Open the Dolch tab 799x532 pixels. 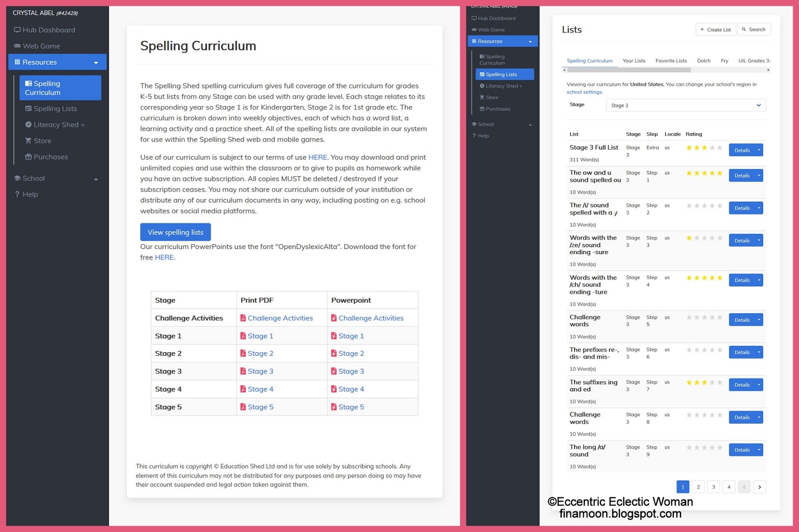coord(704,61)
